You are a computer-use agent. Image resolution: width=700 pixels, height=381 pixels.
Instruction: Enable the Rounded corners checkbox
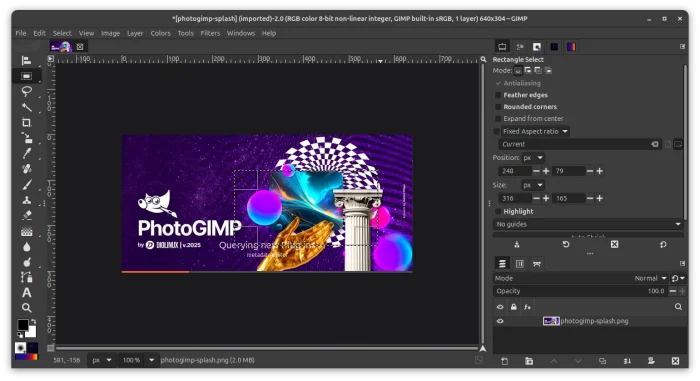[x=498, y=107]
